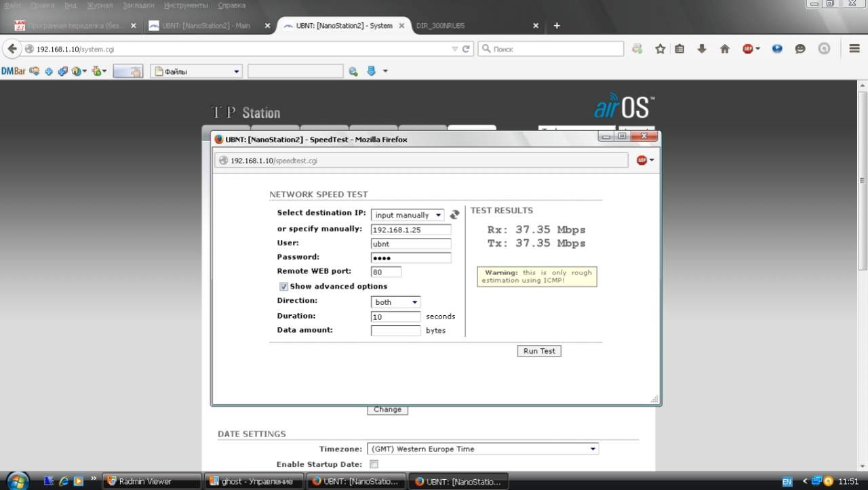Viewport: 868px width, 490px height.
Task: Open the Справка menu
Action: point(231,5)
